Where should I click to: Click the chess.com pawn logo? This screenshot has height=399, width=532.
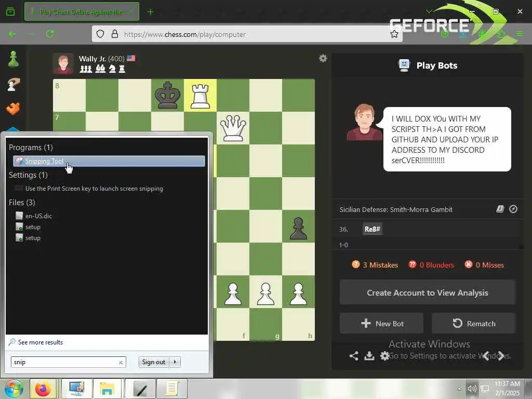tap(13, 59)
